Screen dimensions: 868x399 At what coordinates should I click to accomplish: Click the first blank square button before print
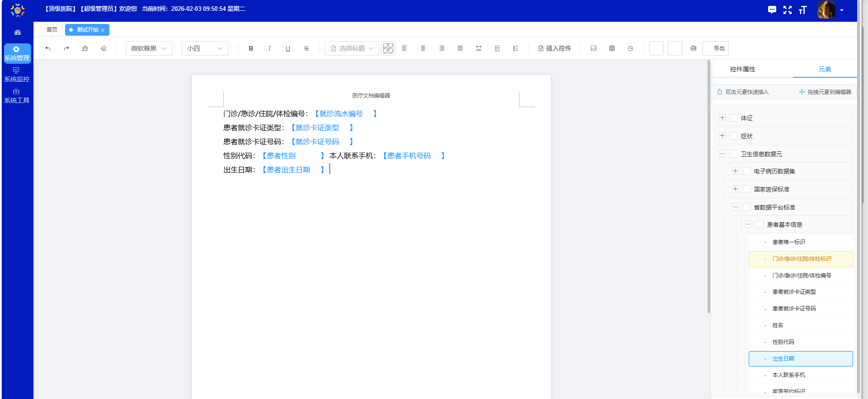(x=656, y=48)
